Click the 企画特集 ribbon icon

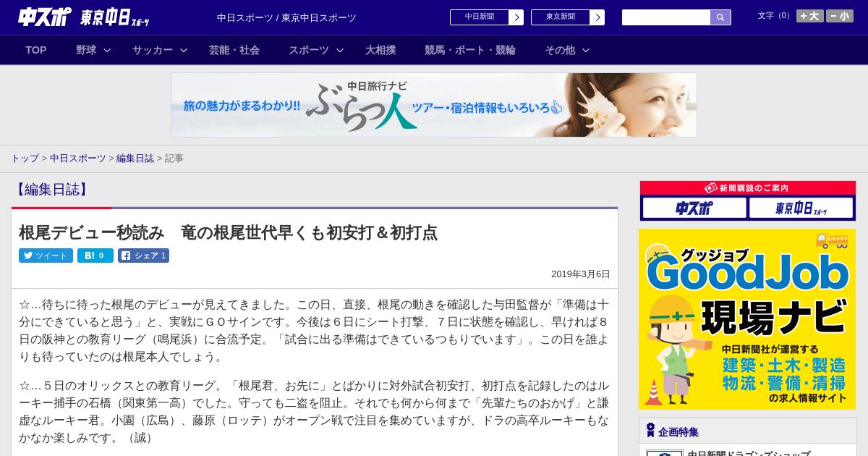coord(650,431)
